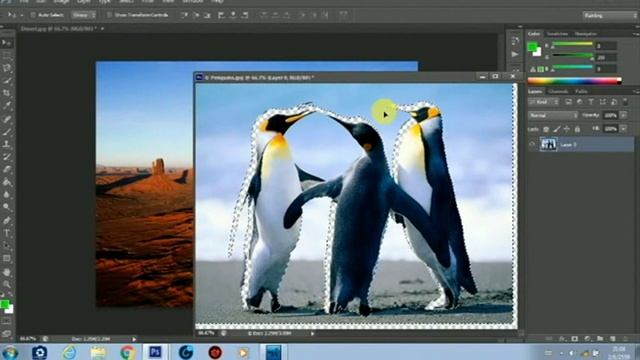Click the filter for type layers icon

pyautogui.click(x=591, y=102)
